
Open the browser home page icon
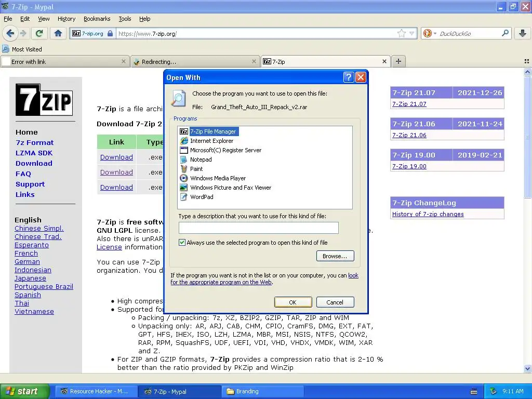coord(58,33)
